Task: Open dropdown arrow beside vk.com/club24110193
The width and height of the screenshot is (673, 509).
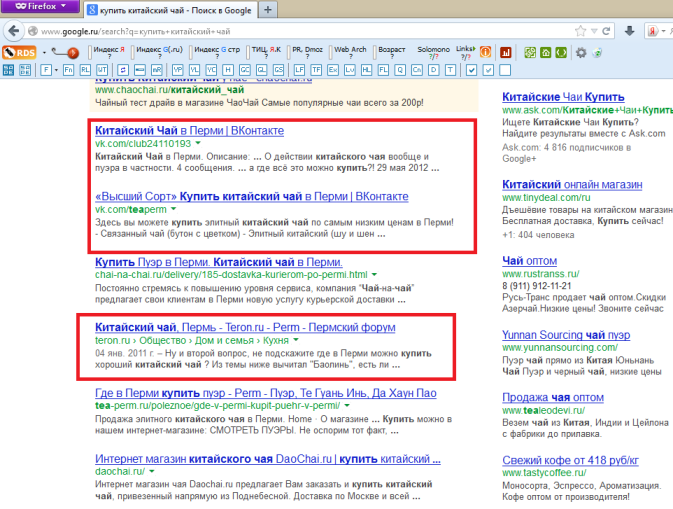Action: [198, 143]
